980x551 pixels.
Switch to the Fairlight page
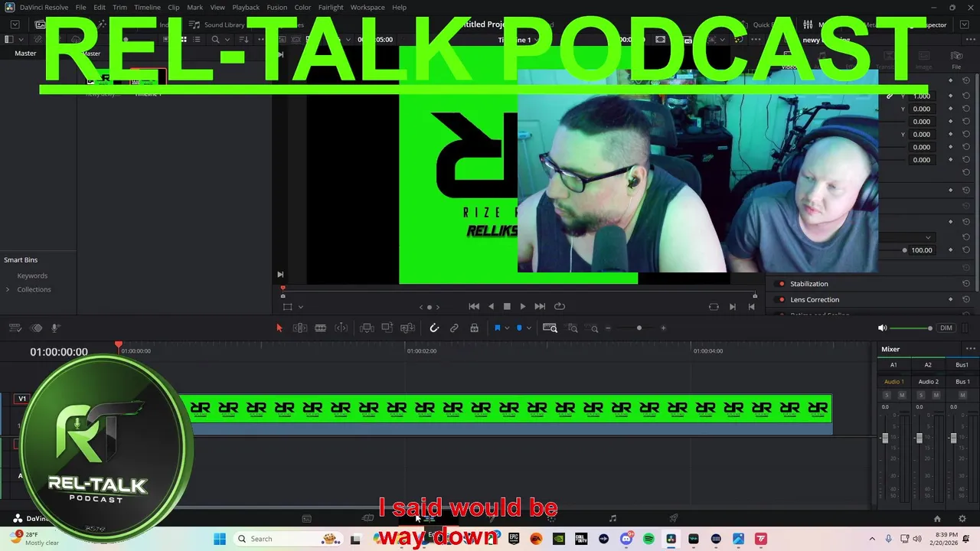(x=612, y=519)
